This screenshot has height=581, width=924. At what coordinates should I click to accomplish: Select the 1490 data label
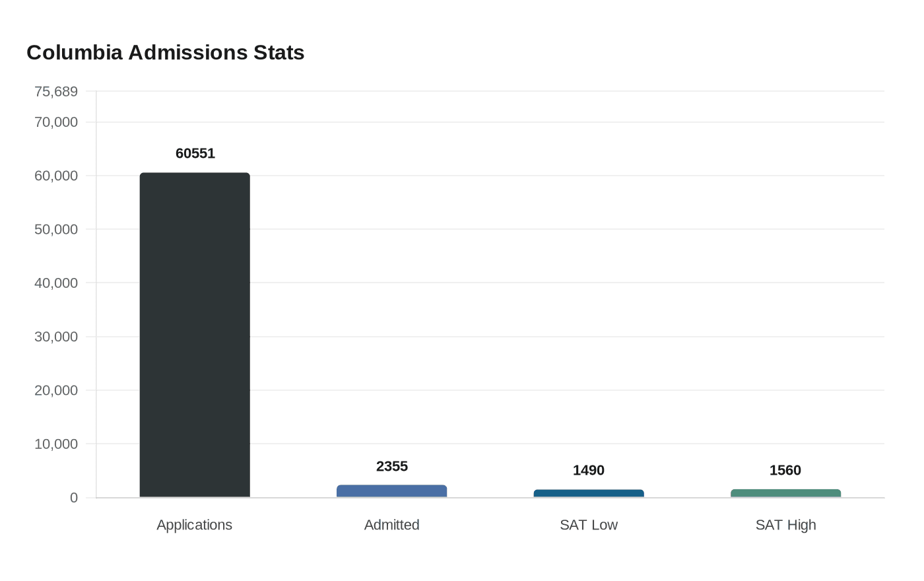[x=589, y=470]
